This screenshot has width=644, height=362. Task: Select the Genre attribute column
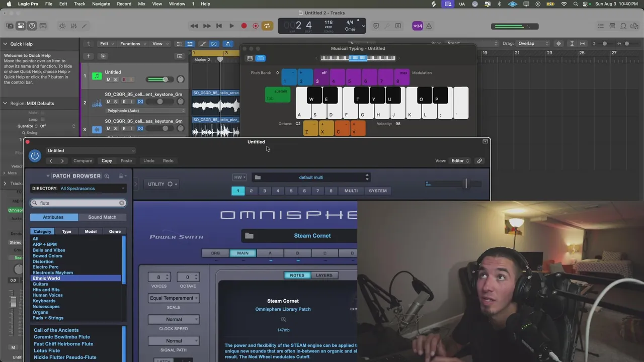coord(115,232)
